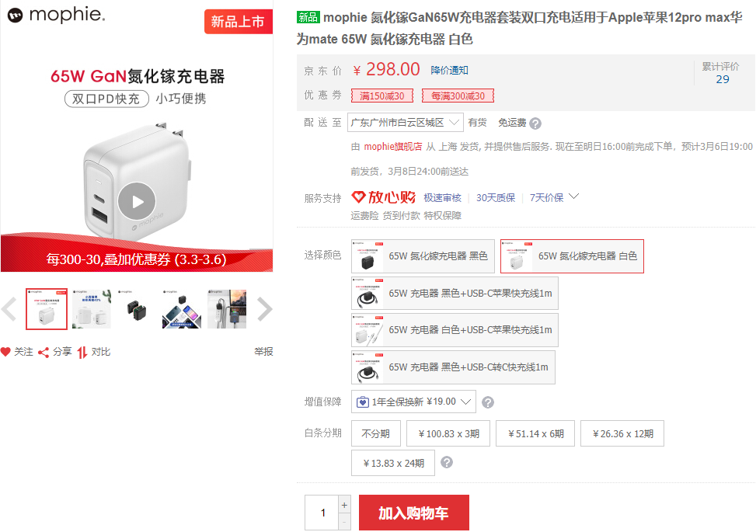Image resolution: width=756 pixels, height=532 pixels.
Task: Increase quantity with plus stepper
Action: (x=345, y=505)
